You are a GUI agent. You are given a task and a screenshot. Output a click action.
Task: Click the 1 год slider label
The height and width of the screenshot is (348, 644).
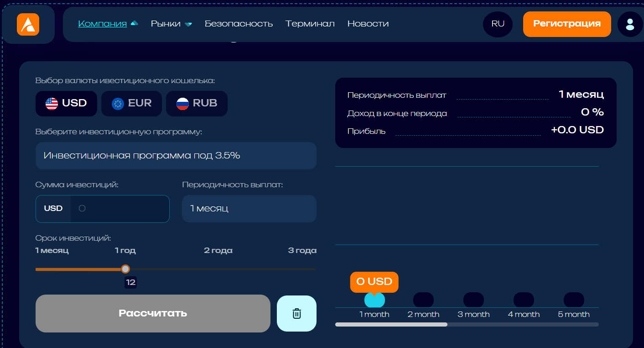tap(125, 251)
